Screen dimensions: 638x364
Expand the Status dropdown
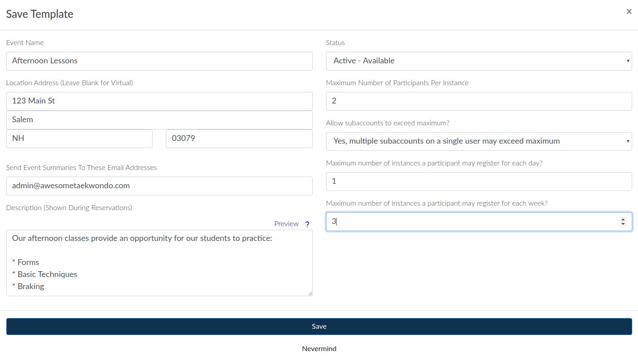479,61
